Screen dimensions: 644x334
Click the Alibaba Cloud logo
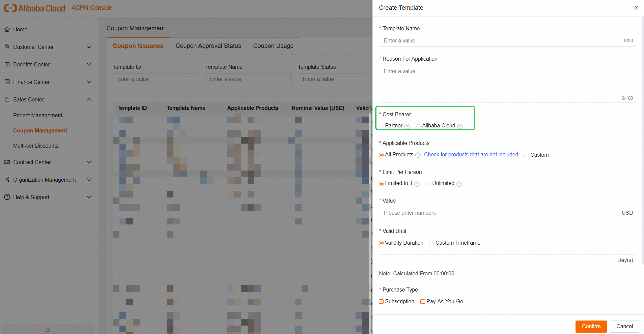tap(35, 8)
